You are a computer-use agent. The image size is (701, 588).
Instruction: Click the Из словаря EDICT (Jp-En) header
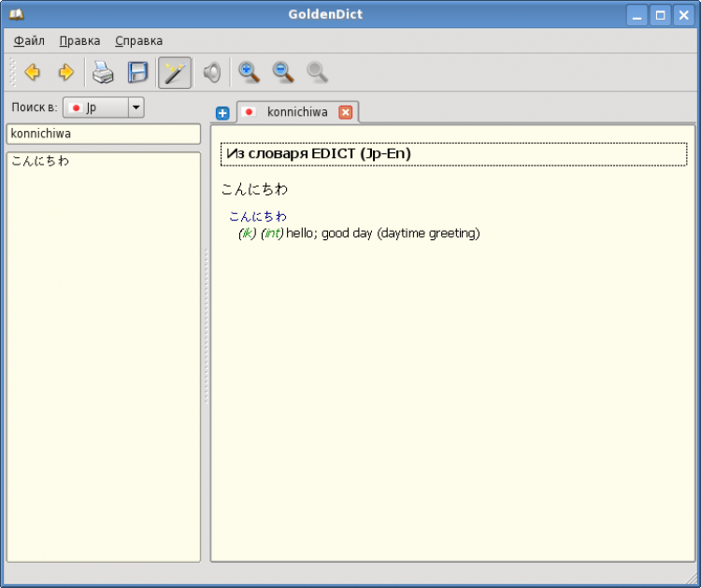pyautogui.click(x=453, y=154)
